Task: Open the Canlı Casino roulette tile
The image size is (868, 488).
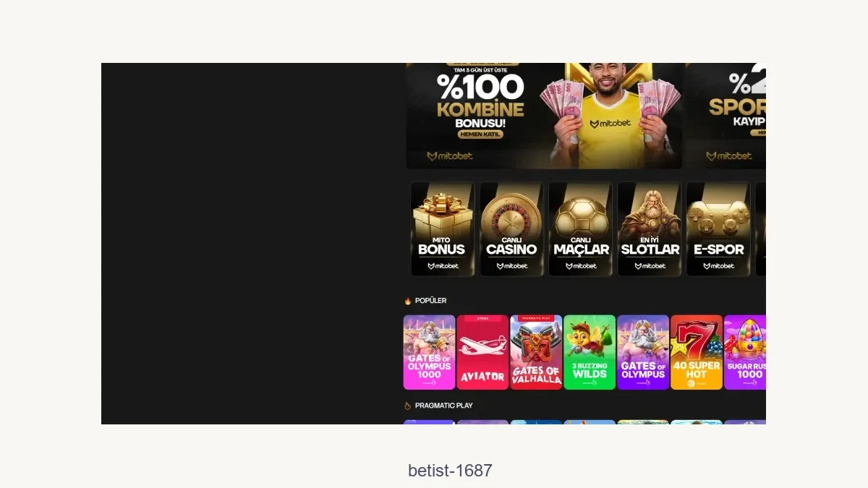Action: [511, 229]
